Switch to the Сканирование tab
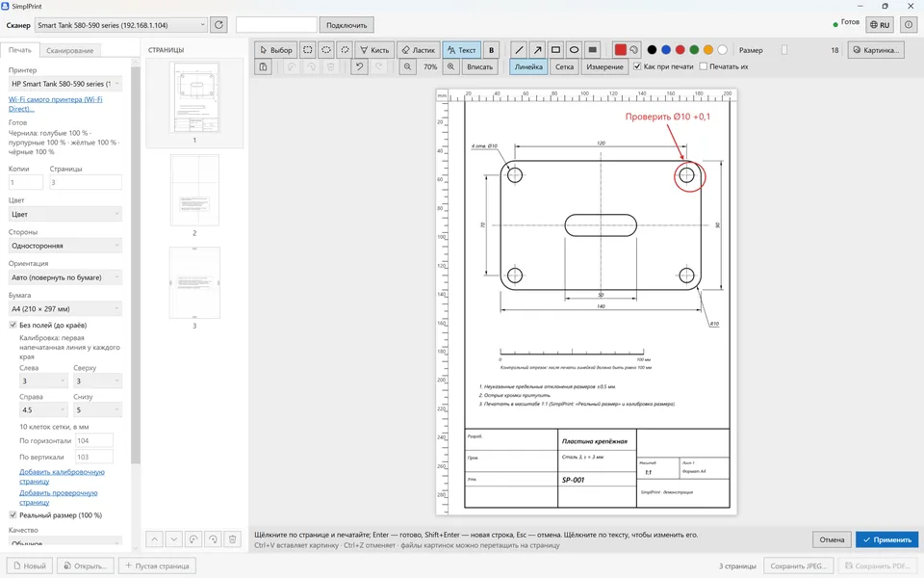The width and height of the screenshot is (924, 578). (x=70, y=51)
